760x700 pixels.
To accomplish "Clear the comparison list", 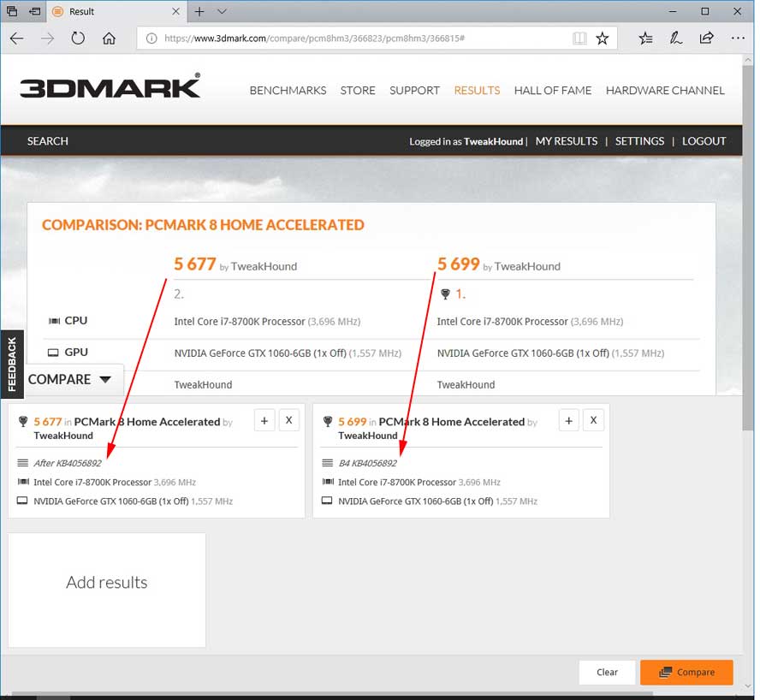I will 607,673.
